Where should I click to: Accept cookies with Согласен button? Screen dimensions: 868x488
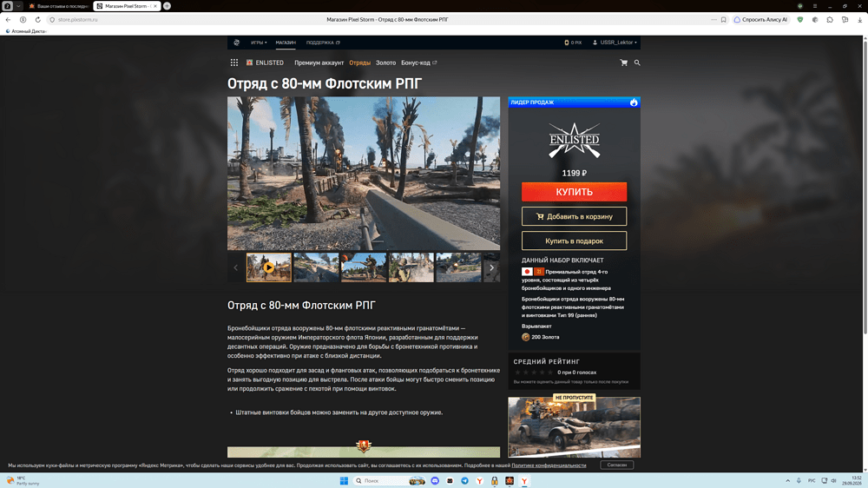point(616,465)
